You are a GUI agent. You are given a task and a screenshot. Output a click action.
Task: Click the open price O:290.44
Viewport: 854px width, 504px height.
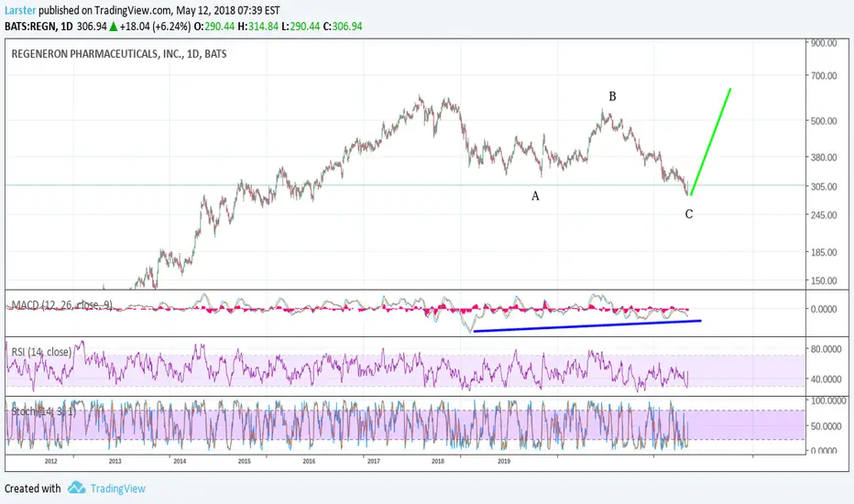pyautogui.click(x=214, y=27)
